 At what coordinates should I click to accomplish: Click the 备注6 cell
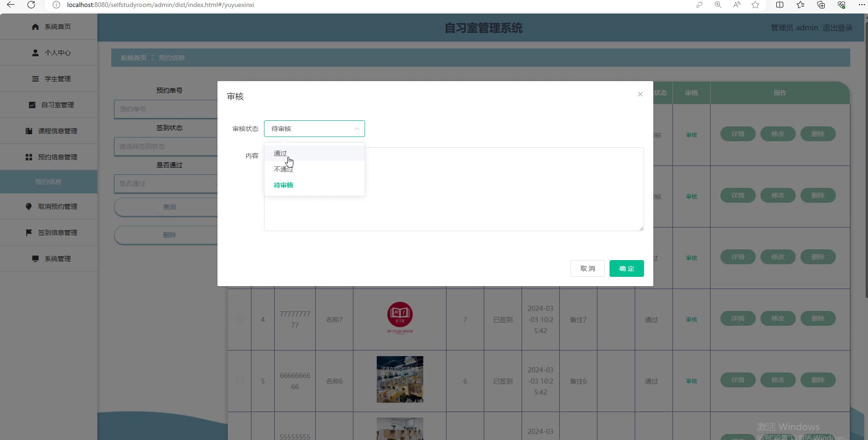[578, 381]
